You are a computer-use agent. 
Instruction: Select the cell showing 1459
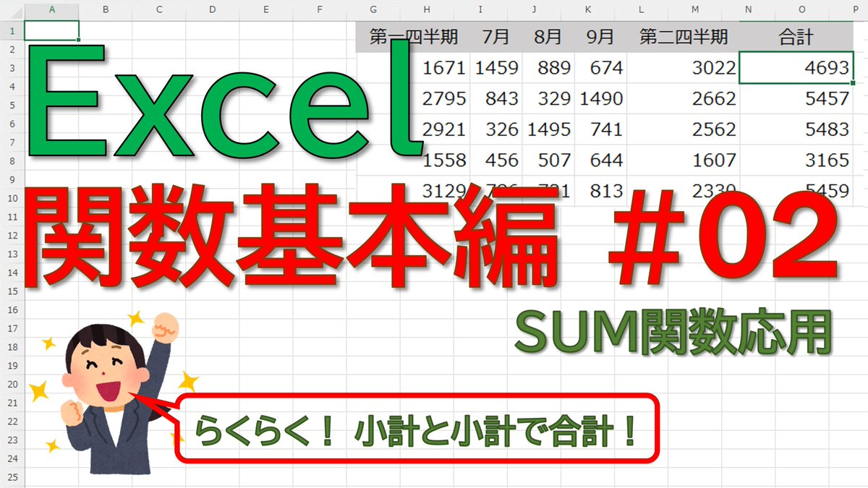click(496, 68)
